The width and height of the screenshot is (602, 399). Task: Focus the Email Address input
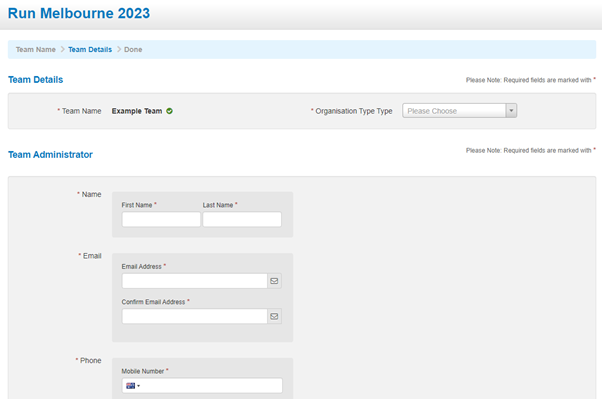[195, 281]
